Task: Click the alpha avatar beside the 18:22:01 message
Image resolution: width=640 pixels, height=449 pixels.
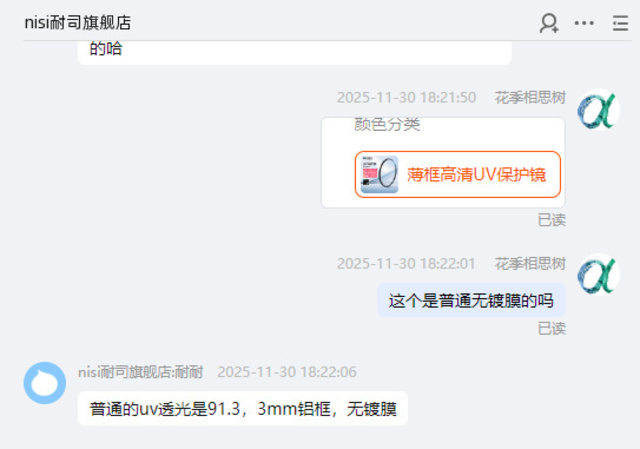Action: (598, 275)
